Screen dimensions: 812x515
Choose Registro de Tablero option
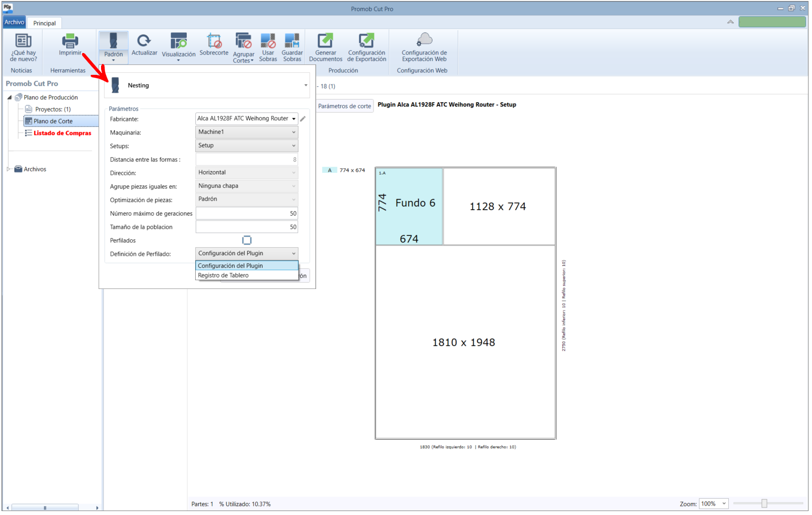(247, 276)
